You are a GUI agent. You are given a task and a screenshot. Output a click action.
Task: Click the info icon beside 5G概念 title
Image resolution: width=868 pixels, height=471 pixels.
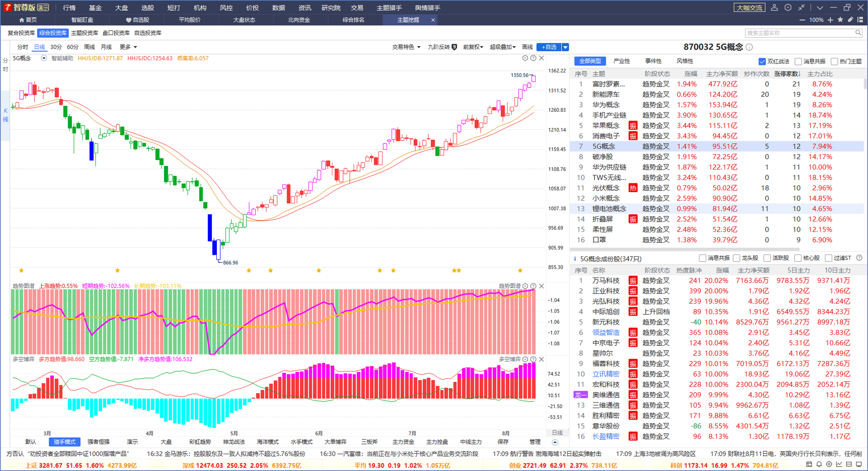(749, 47)
